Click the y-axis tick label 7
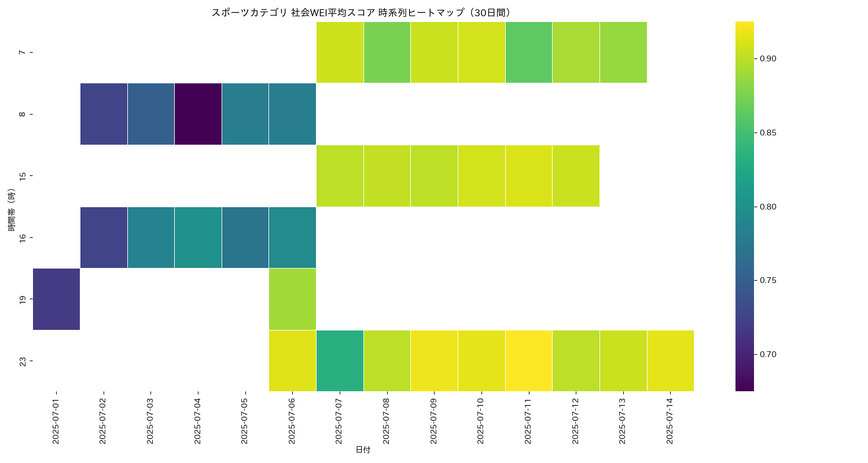This screenshot has width=868, height=463. click(x=23, y=52)
